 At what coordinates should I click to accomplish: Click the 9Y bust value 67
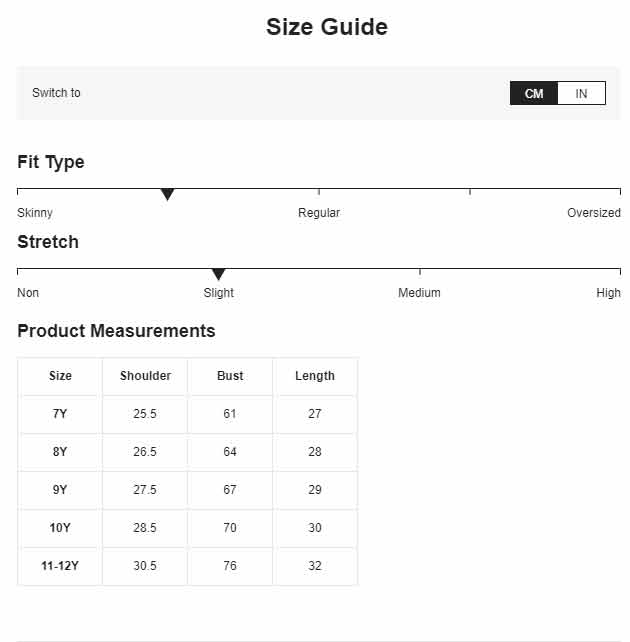230,490
